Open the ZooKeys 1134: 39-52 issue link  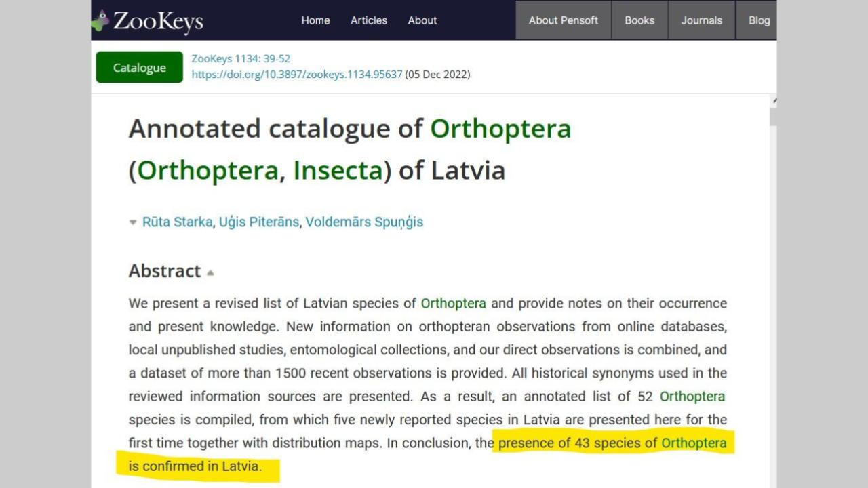[x=241, y=59]
